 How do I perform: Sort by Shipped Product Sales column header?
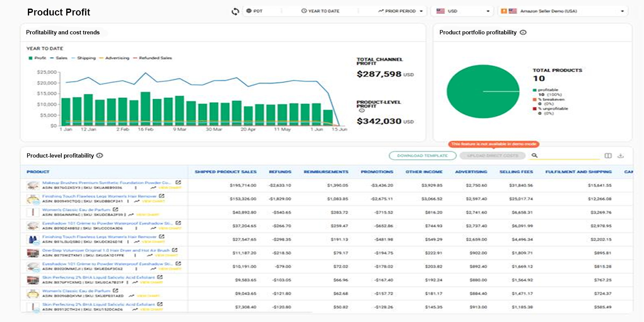[225, 172]
